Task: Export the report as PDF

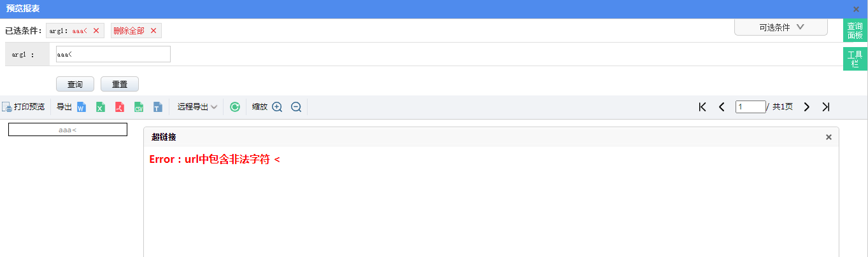Action: pyautogui.click(x=119, y=107)
